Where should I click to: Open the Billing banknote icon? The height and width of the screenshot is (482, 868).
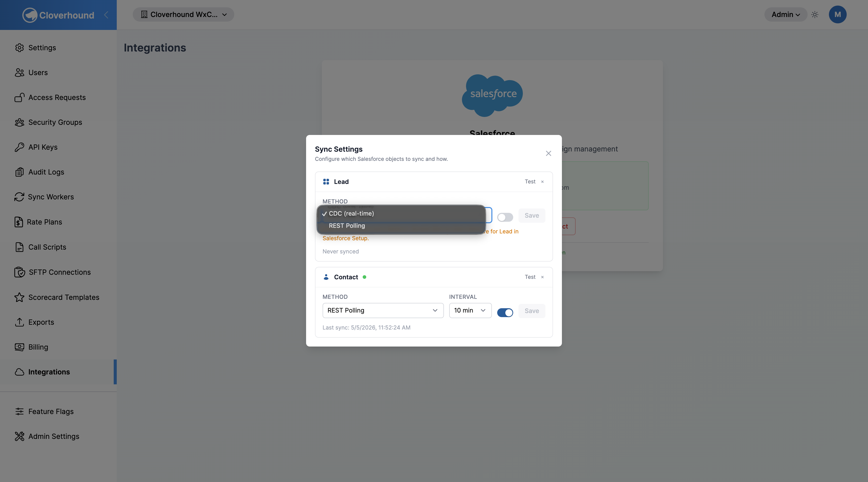tap(20, 347)
